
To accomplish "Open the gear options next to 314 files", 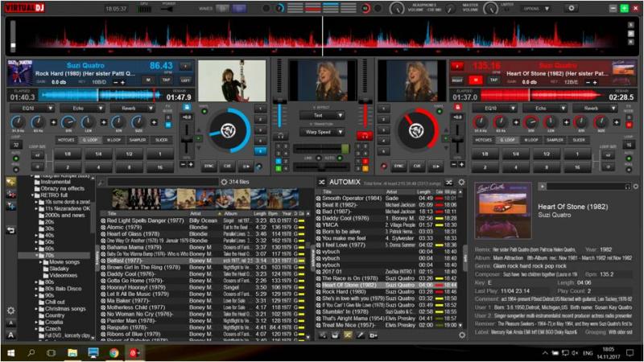I will coord(224,182).
